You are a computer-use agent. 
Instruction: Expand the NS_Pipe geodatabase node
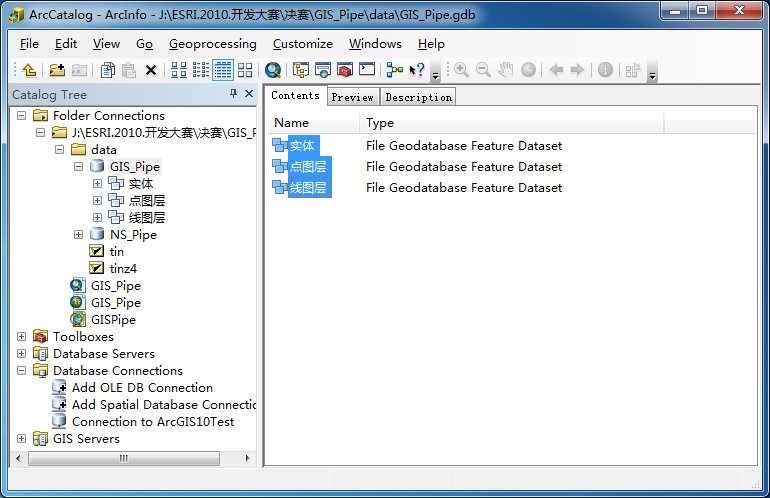[x=79, y=235]
